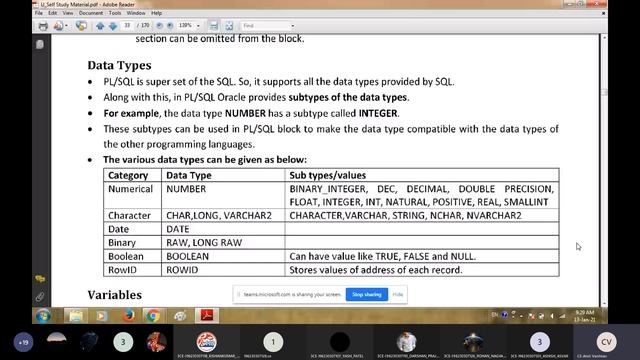Expand the email icon dropdown arrow
Screen dimensions: 640x360
click(67, 26)
